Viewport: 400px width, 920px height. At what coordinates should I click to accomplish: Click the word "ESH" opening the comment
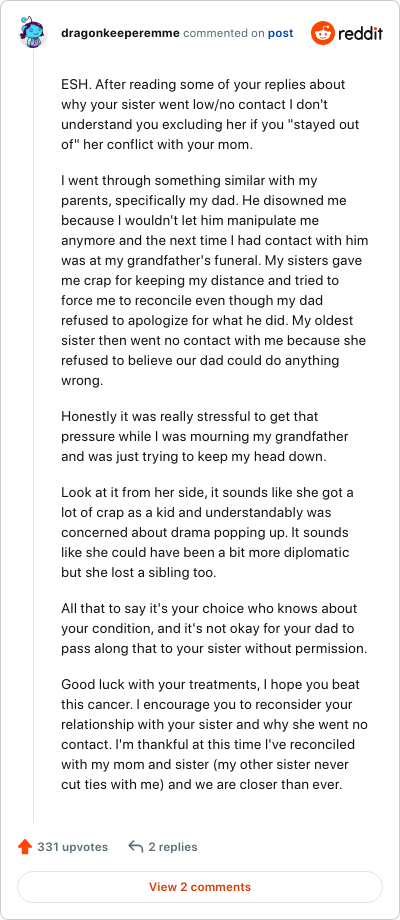[73, 84]
